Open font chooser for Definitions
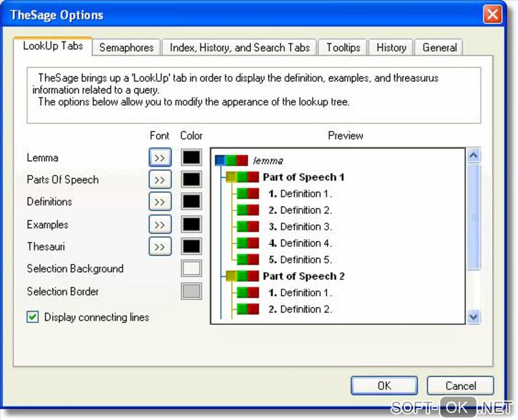The width and height of the screenshot is (518, 420). [160, 201]
